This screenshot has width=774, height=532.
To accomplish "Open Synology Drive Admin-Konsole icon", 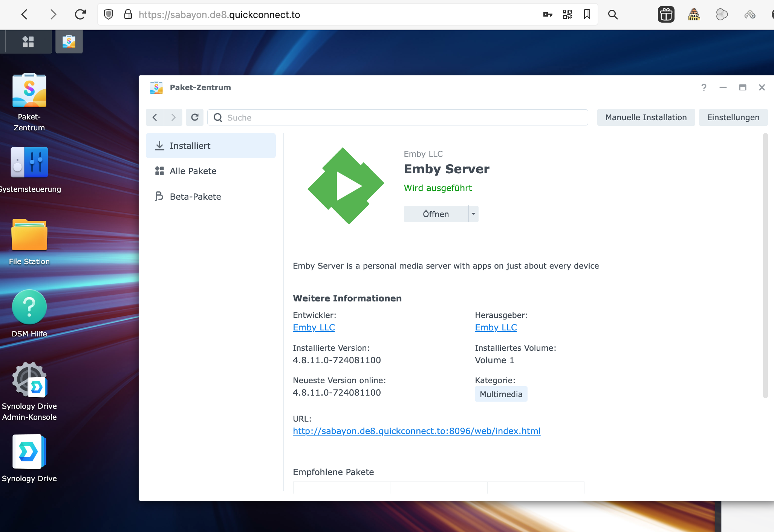I will pos(29,379).
